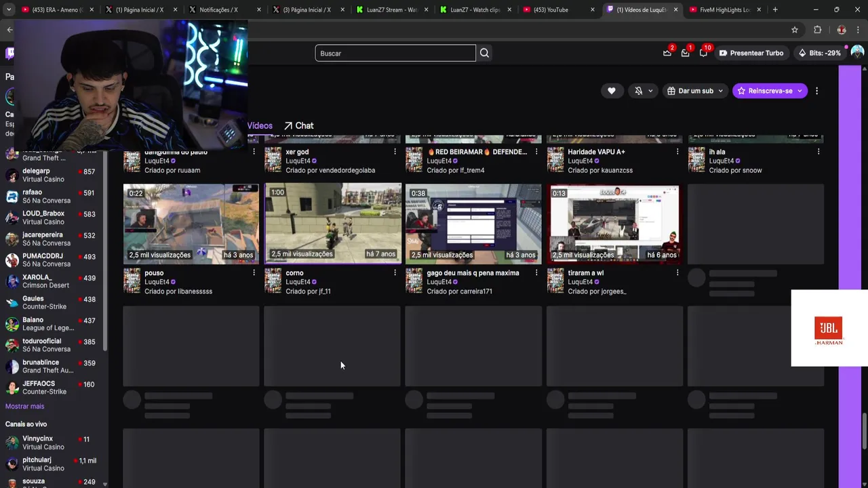Open the corno clip thumbnail
Image resolution: width=868 pixels, height=488 pixels.
pyautogui.click(x=332, y=224)
